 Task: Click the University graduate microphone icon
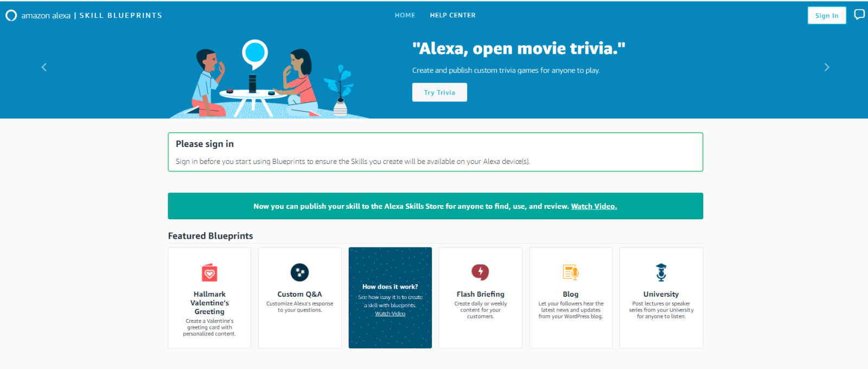click(661, 272)
